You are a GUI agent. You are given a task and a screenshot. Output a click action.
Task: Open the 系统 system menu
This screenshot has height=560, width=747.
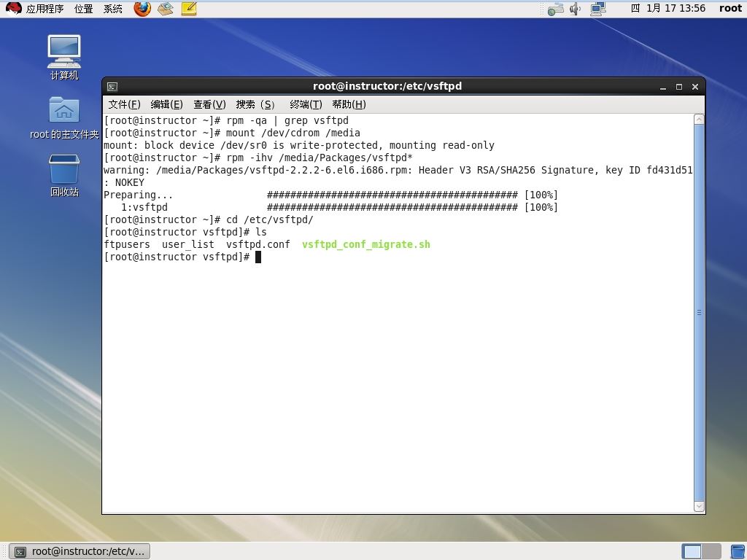pos(113,9)
